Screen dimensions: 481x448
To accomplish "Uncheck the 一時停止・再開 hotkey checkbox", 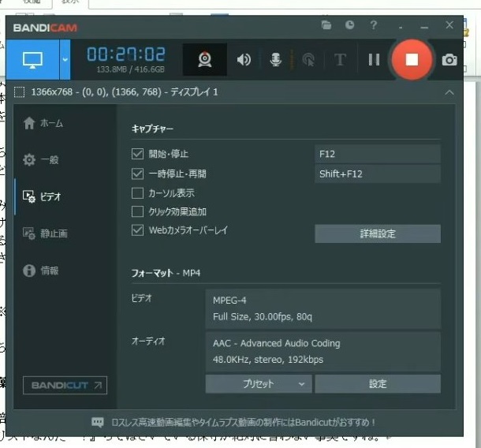I will pos(137,174).
